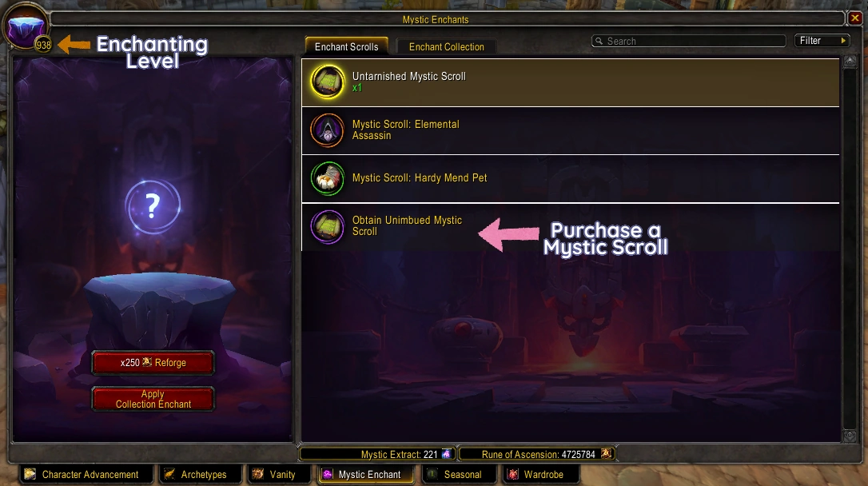The height and width of the screenshot is (486, 868).
Task: Close the Mystic Enchants window
Action: [854, 18]
